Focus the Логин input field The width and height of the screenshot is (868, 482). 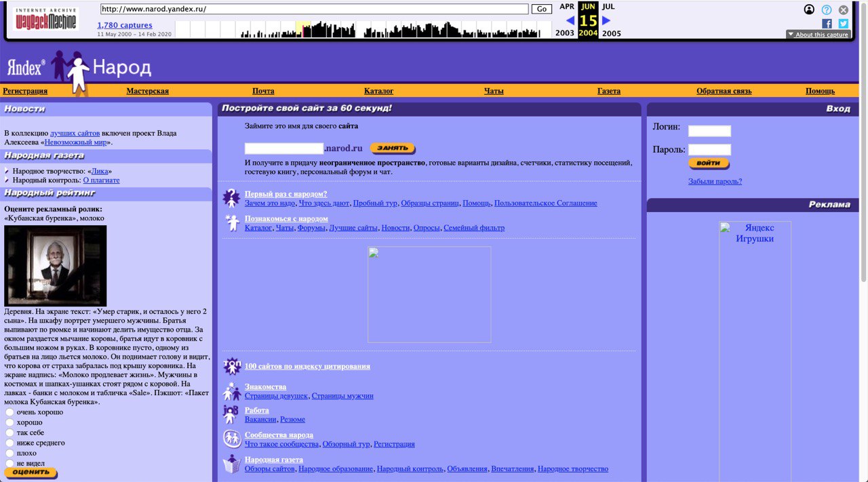(709, 131)
